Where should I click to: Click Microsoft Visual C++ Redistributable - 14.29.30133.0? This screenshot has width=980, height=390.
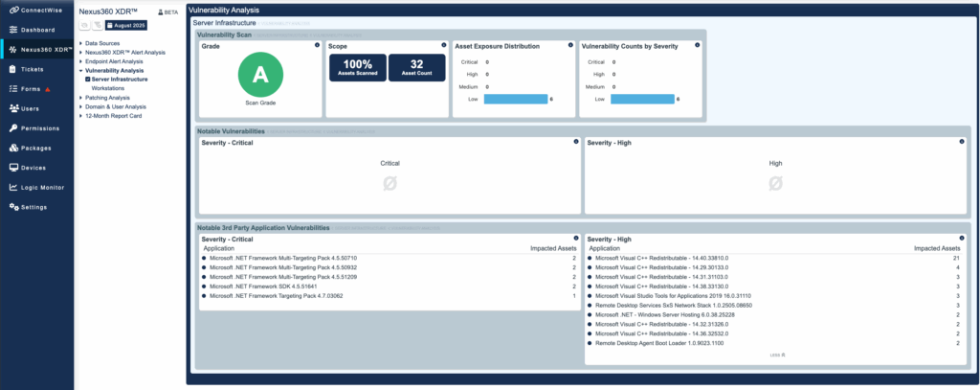662,267
